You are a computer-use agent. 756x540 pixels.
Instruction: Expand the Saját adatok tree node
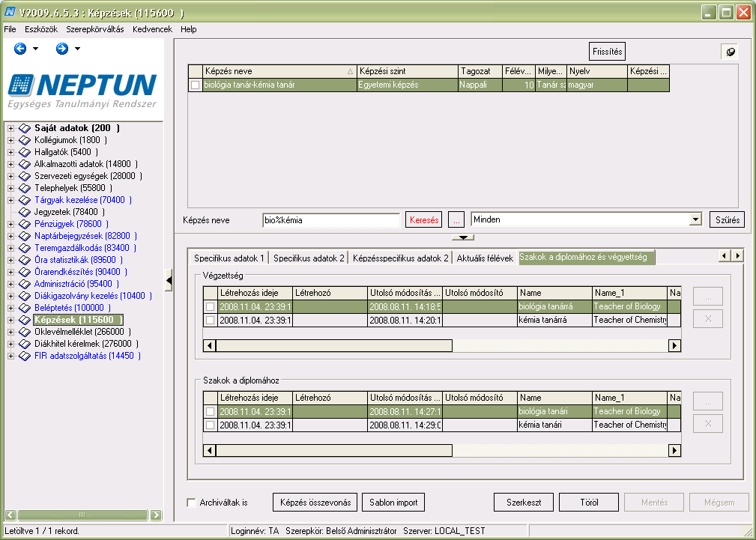(x=10, y=128)
